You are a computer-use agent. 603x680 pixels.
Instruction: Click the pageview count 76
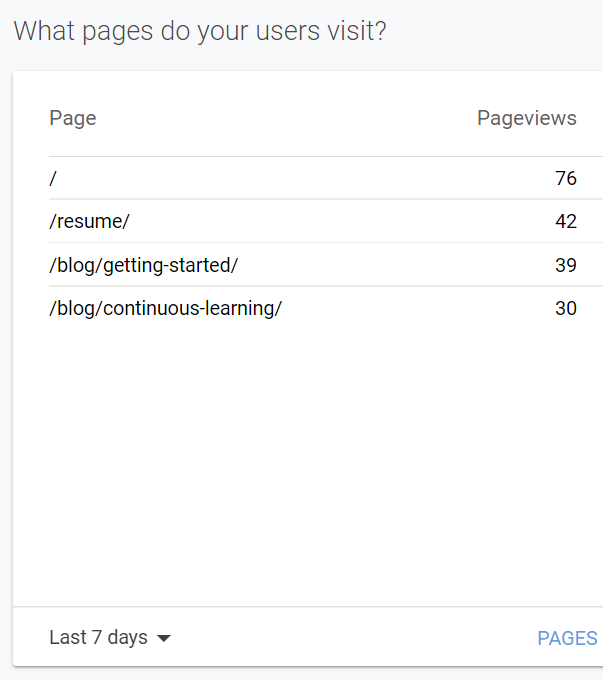(x=566, y=178)
